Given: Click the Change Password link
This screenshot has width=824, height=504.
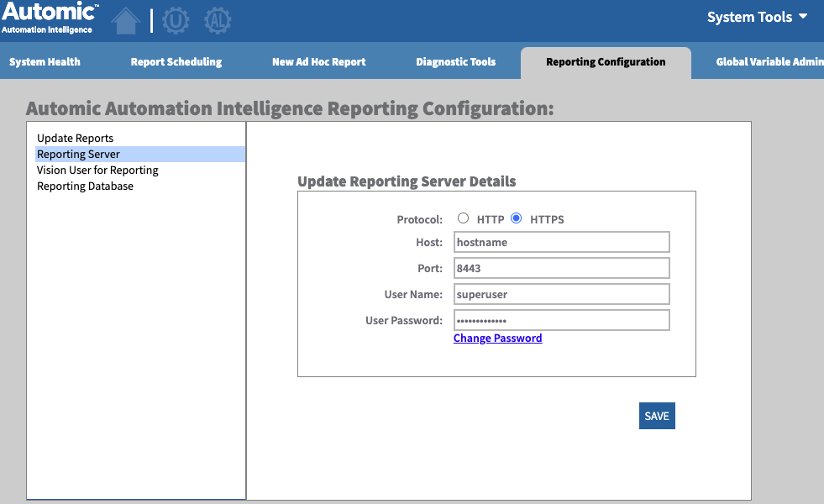Looking at the screenshot, I should [x=497, y=338].
